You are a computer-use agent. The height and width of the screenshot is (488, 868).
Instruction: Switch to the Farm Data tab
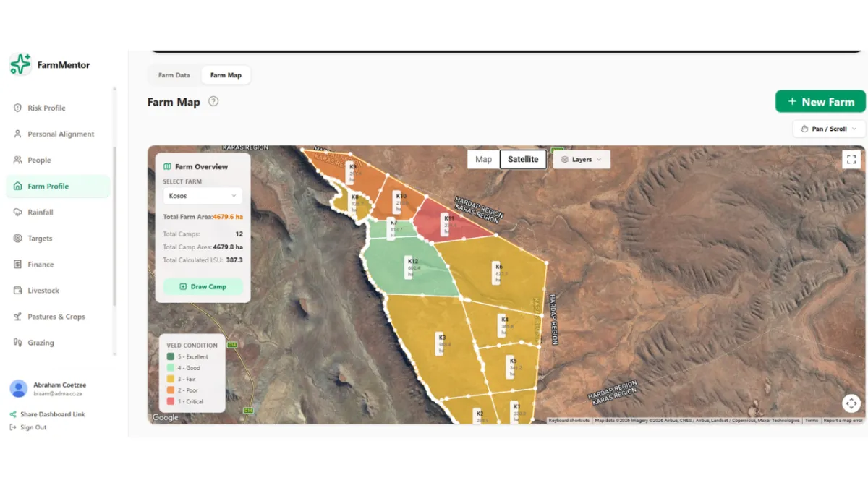tap(174, 75)
